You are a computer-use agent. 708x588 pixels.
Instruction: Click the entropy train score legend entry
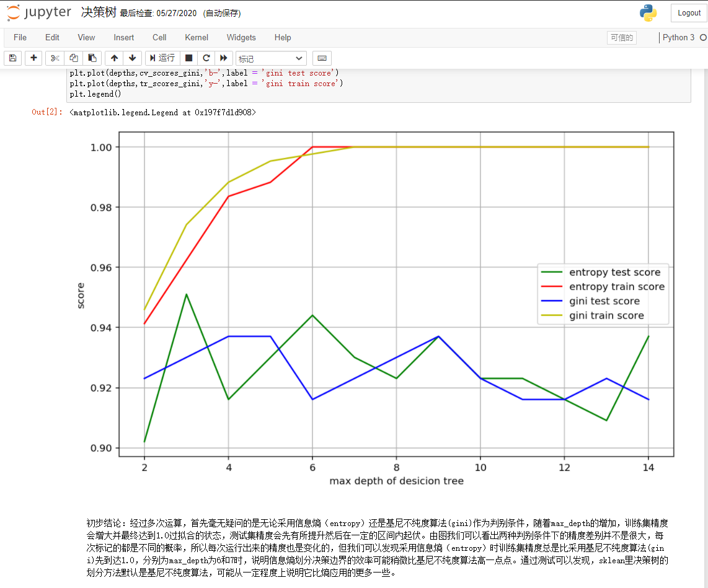(603, 286)
